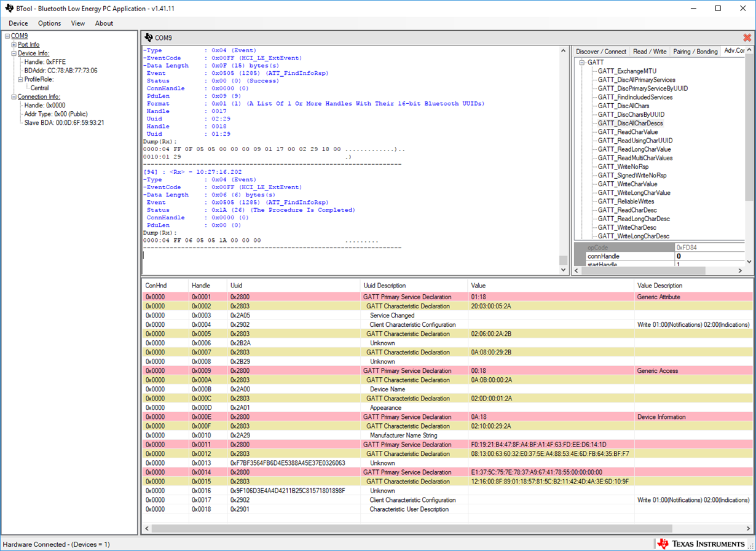This screenshot has height=551, width=756.
Task: Select GATT_SignedWriteNoRsp command
Action: coord(632,175)
